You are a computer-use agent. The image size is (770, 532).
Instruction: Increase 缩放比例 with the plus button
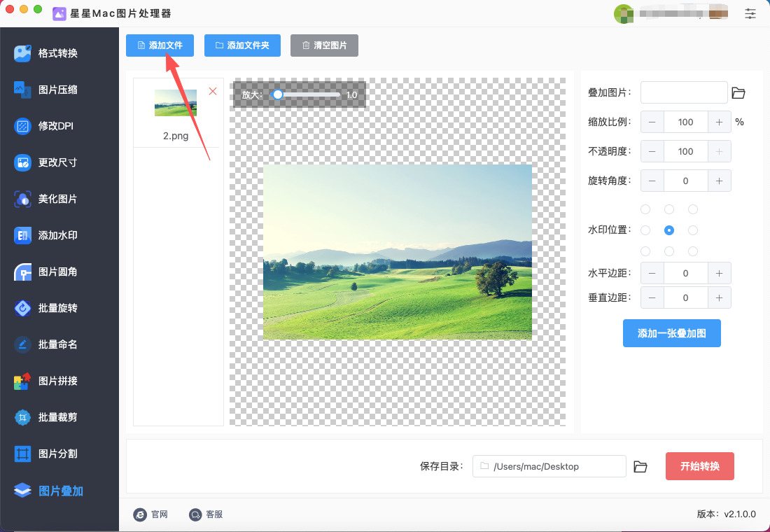720,122
